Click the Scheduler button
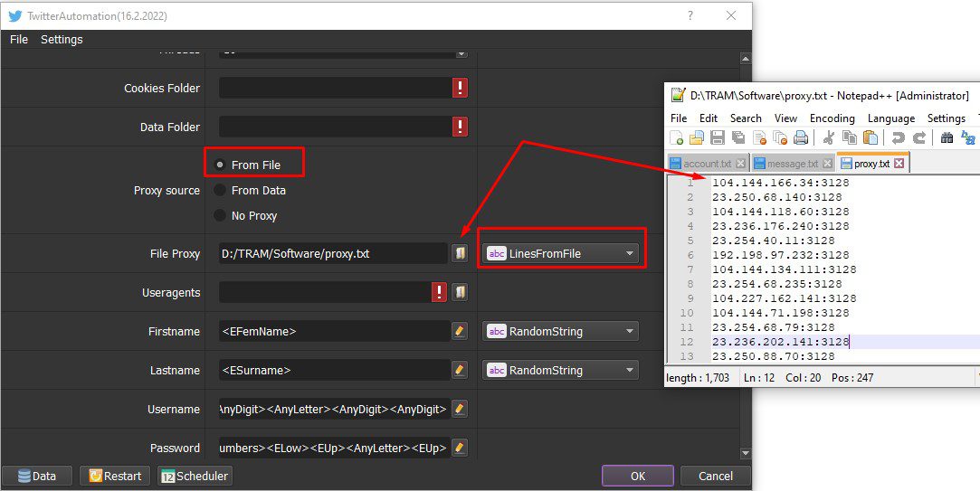 click(x=195, y=476)
